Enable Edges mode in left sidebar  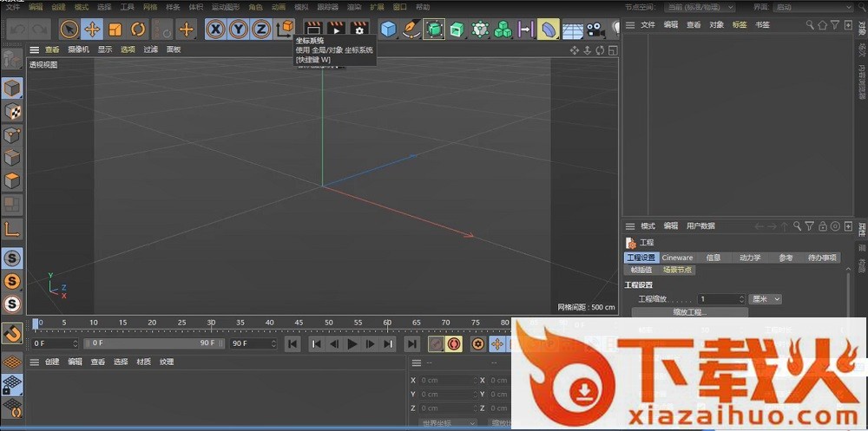13,158
